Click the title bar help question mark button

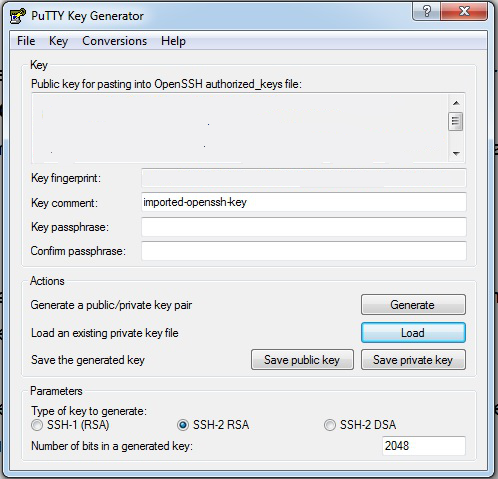[x=426, y=12]
